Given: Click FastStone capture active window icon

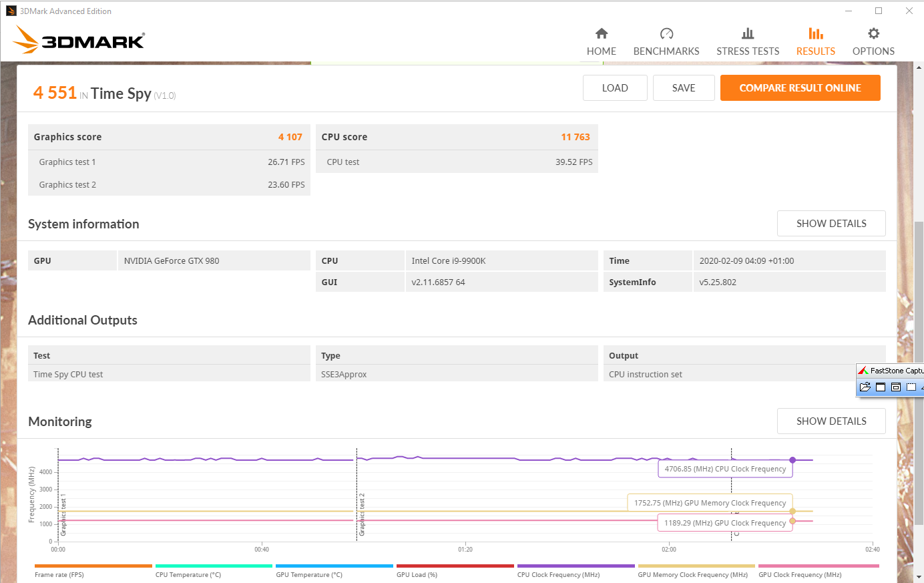Looking at the screenshot, I should tap(881, 387).
